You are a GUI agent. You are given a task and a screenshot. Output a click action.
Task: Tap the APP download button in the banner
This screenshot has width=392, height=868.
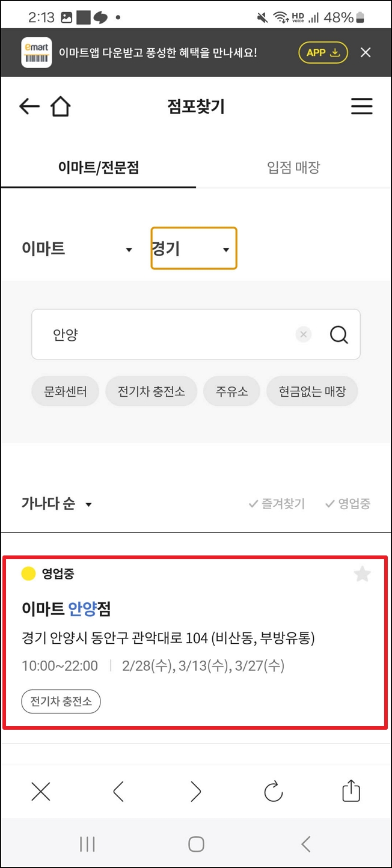coord(323,52)
